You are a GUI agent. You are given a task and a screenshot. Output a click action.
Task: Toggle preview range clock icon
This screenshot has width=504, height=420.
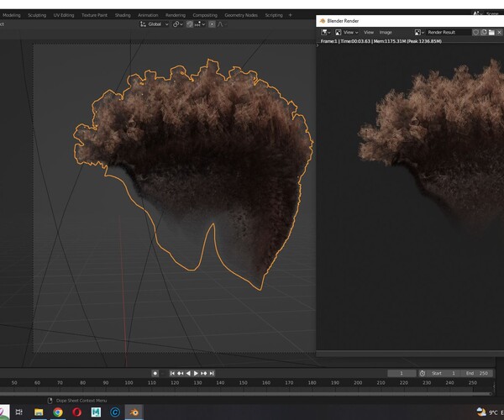click(423, 373)
